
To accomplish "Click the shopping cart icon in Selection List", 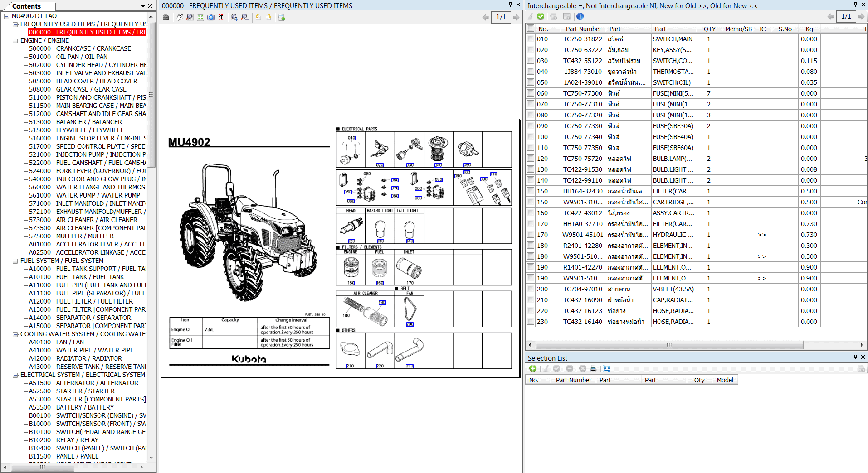I will pyautogui.click(x=606, y=368).
